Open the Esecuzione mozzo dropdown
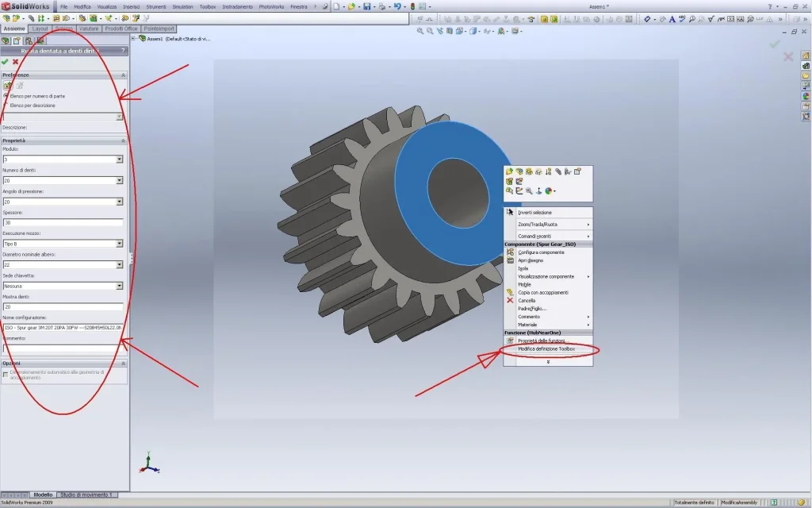The image size is (812, 508). (x=119, y=244)
